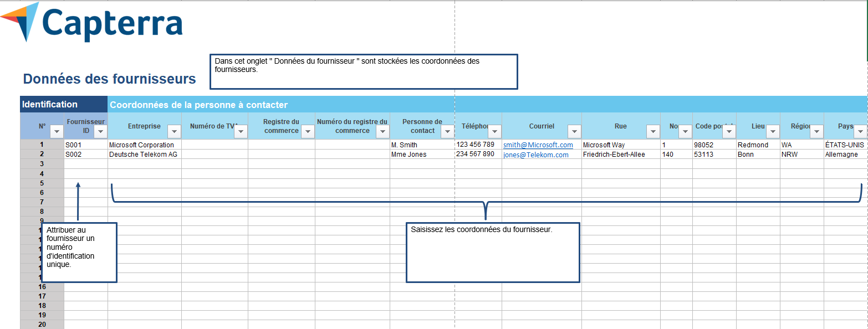Open the filter icon on the Entreprise column
This screenshot has width=868, height=329.
pos(174,131)
